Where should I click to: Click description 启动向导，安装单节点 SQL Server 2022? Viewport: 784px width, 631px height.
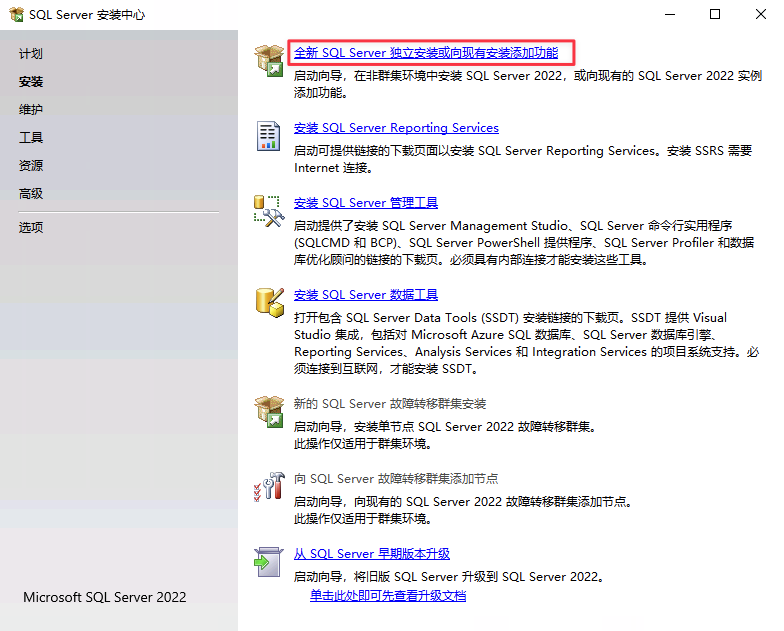(x=444, y=426)
